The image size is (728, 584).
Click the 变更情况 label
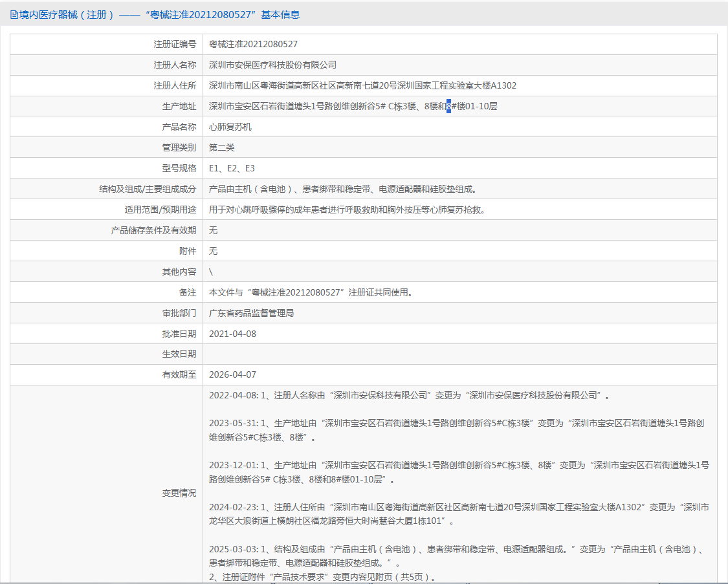[x=179, y=493]
